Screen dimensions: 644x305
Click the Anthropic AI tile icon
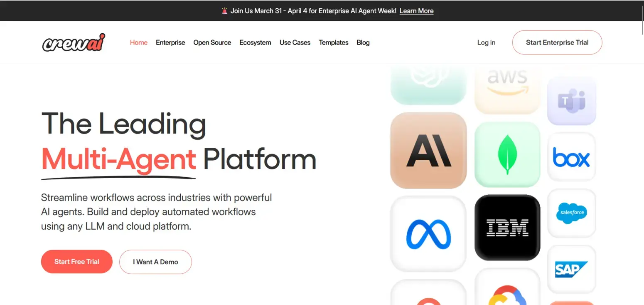428,150
